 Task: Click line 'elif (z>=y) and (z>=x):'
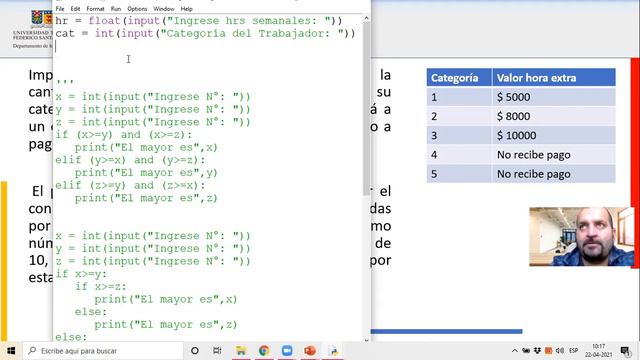(x=130, y=185)
